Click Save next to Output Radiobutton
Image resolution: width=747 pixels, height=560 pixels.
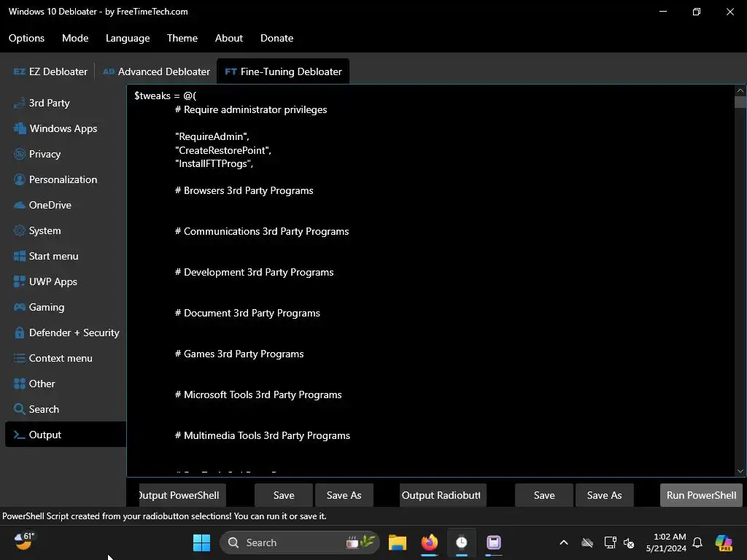(544, 495)
